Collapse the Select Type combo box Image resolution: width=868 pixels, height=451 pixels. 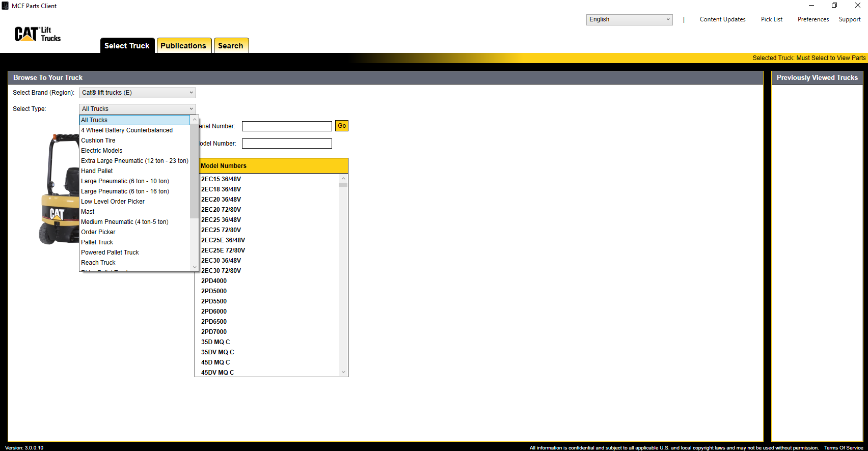pyautogui.click(x=191, y=109)
